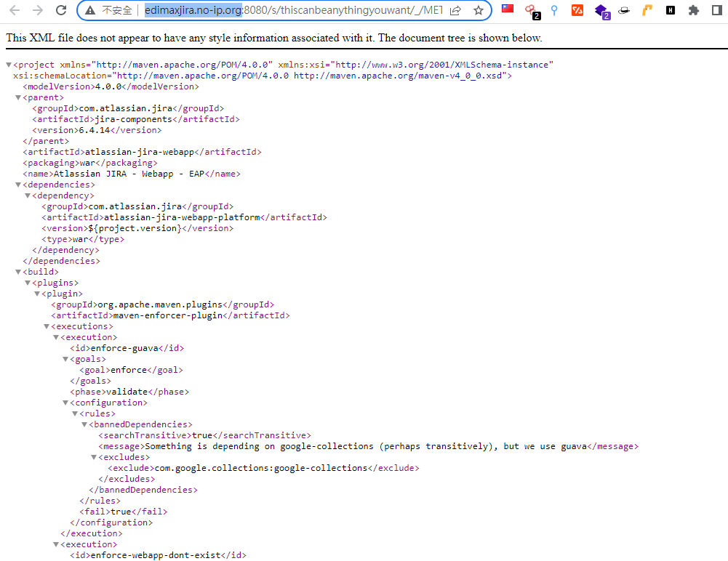Viewport: 728px width, 561px height.
Task: Click the jira-components artifactId line
Action: click(x=136, y=119)
